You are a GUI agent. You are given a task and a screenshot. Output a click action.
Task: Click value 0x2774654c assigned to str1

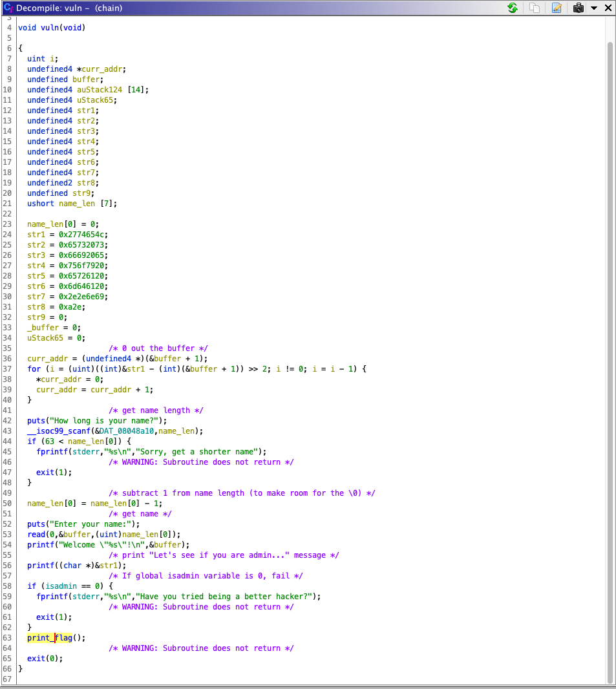click(81, 235)
